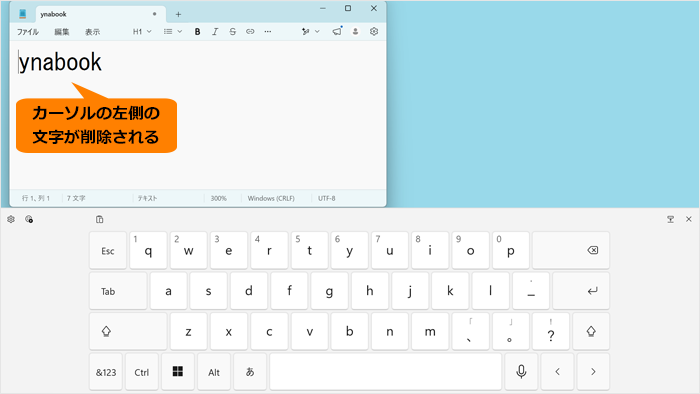Expand the H1 heading dropdown
This screenshot has width=700, height=394.
142,32
